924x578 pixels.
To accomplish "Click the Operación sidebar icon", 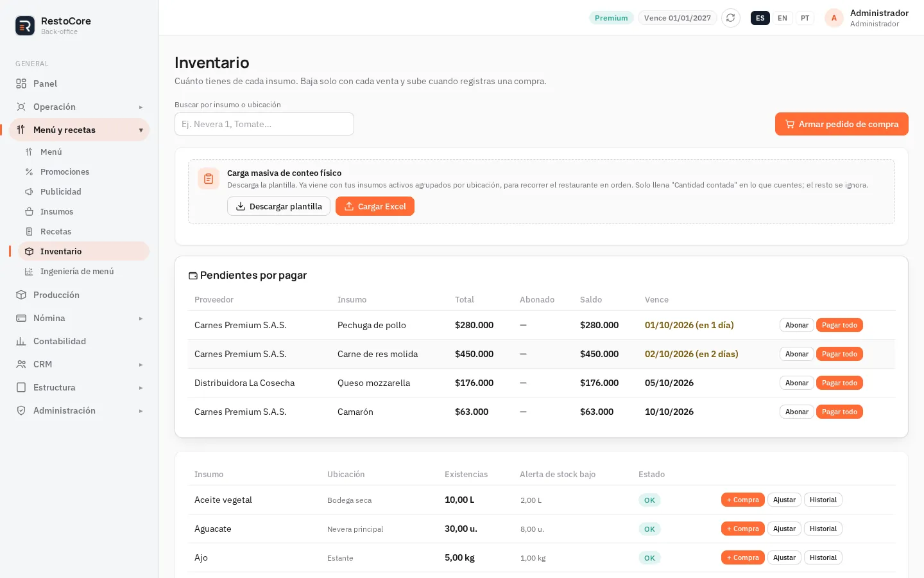I will click(21, 107).
